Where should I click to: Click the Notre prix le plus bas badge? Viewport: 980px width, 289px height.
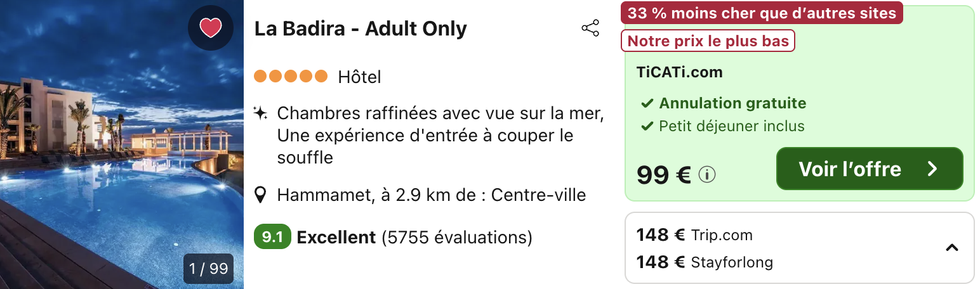coord(708,42)
